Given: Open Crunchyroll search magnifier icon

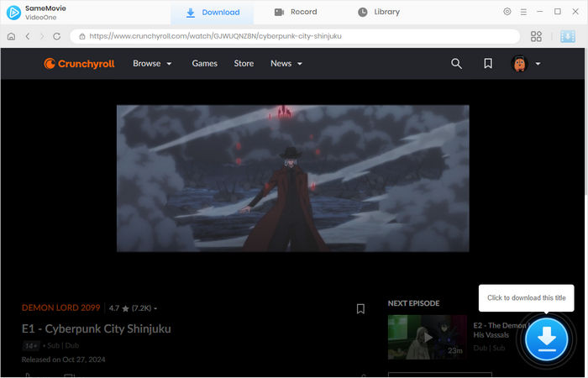Looking at the screenshot, I should (x=456, y=64).
